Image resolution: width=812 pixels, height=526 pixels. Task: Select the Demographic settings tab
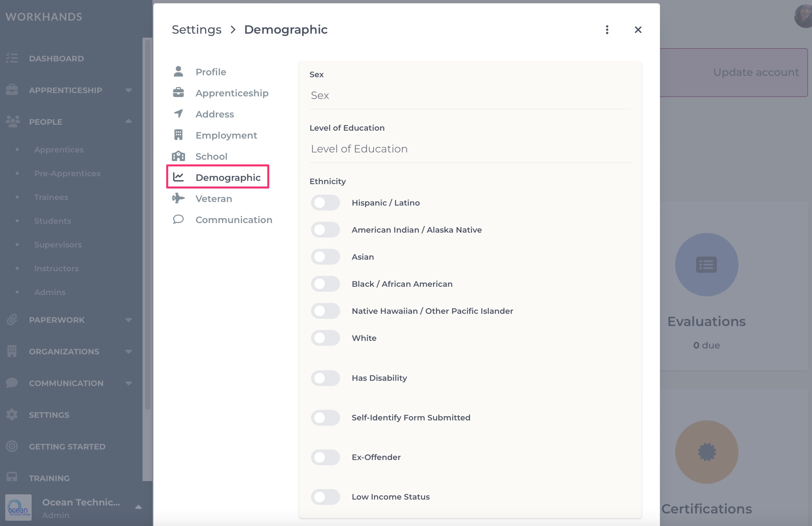218,177
